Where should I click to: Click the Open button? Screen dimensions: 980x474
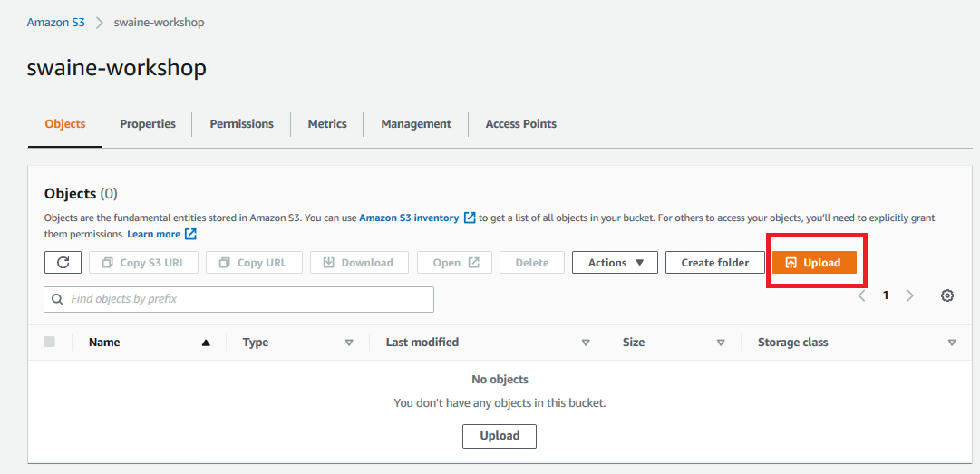(454, 263)
